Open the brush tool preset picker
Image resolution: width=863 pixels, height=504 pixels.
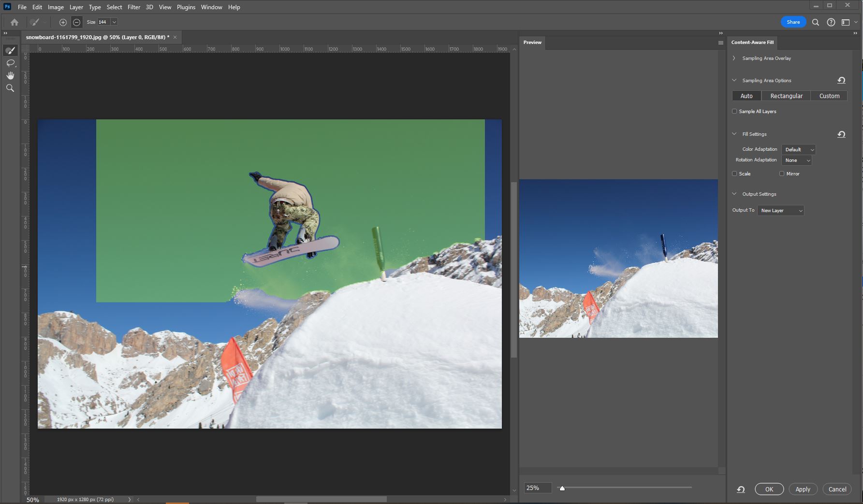tap(38, 22)
